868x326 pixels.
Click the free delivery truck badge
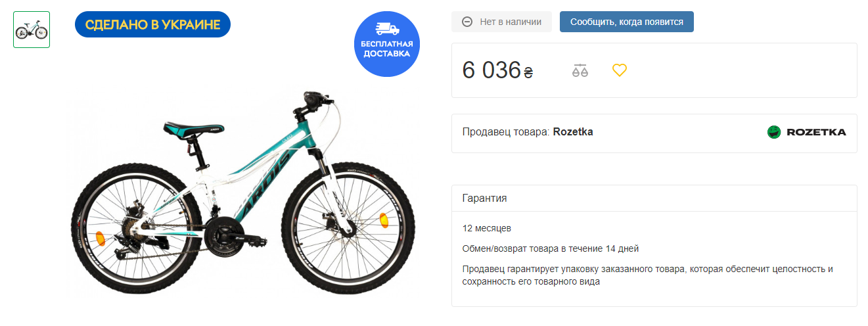(x=387, y=43)
